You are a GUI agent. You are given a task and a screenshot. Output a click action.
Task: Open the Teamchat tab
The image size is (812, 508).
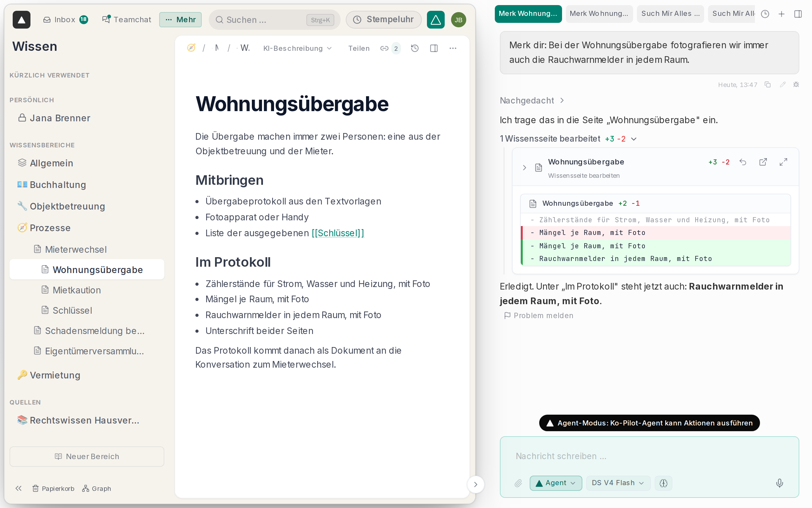point(127,19)
